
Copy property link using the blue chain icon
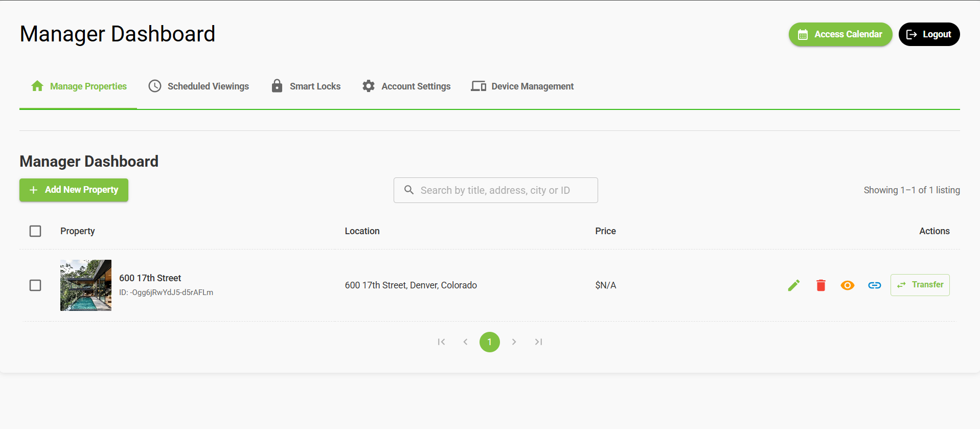(x=875, y=285)
